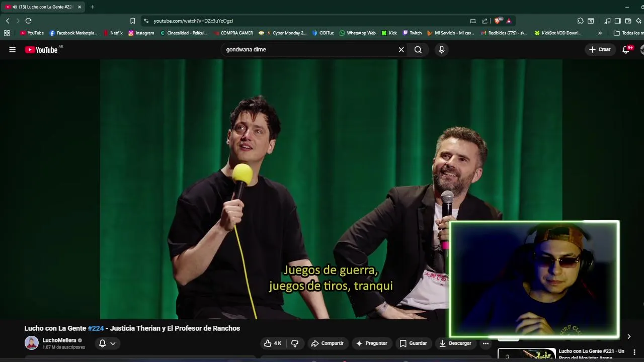Open the #224 hashtag link in title
The width and height of the screenshot is (644, 362).
(96, 328)
